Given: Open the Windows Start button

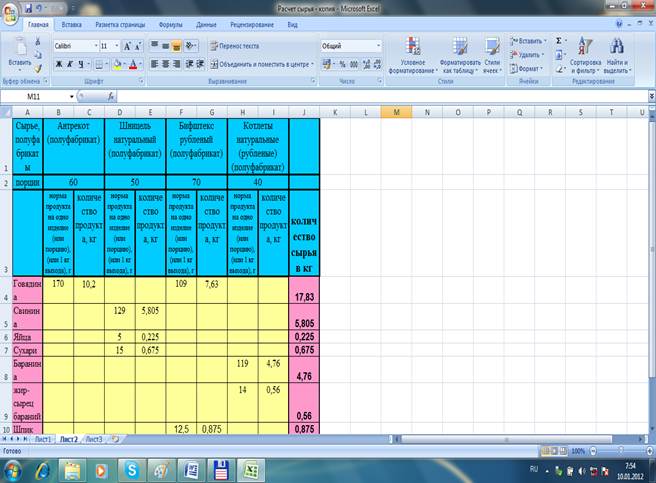Looking at the screenshot, I should coord(12,471).
